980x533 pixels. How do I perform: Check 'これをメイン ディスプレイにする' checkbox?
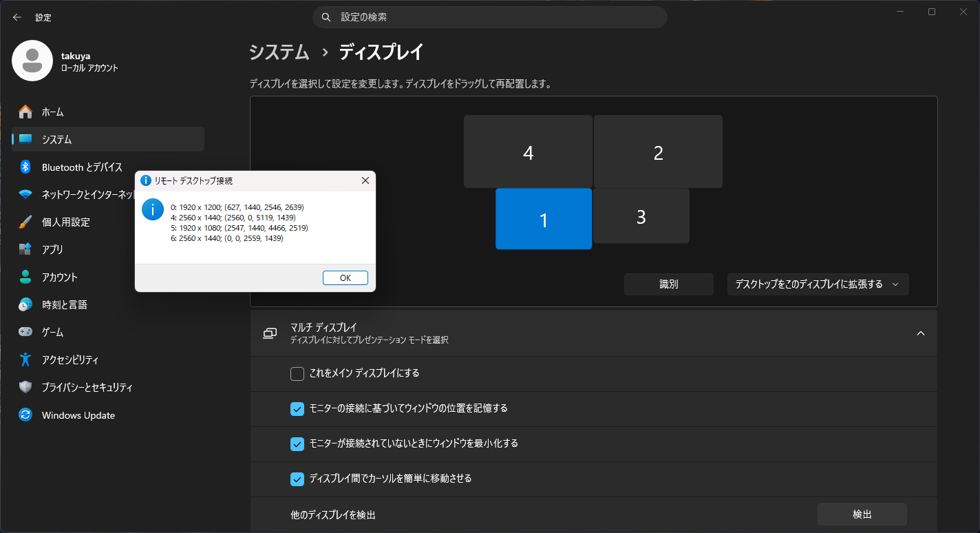coord(297,374)
